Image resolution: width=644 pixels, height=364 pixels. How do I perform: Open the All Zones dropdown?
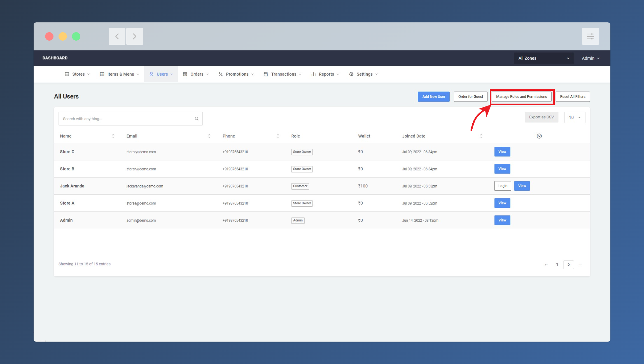coord(544,58)
